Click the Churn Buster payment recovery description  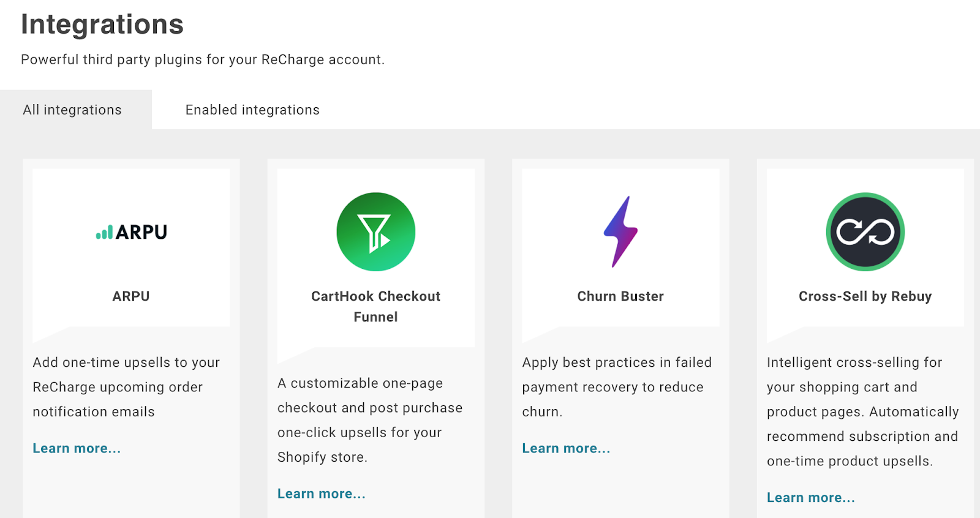(617, 387)
